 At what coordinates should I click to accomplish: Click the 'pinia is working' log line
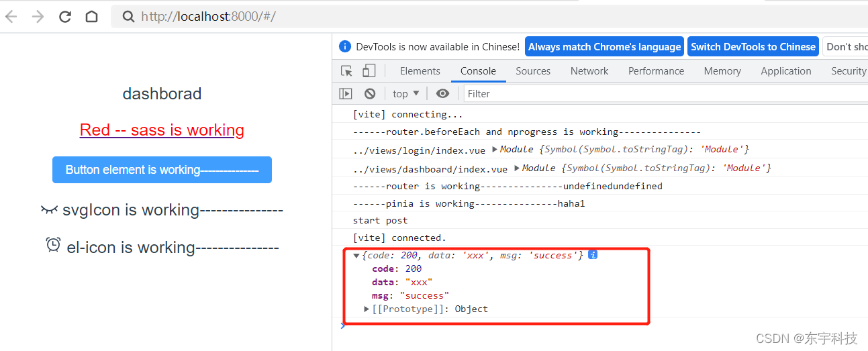(469, 203)
